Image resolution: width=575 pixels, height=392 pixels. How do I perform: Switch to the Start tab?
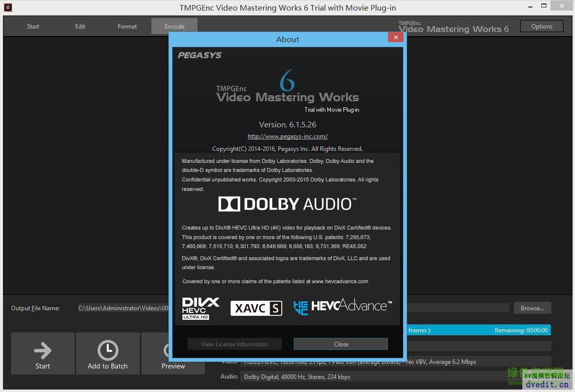pos(33,26)
